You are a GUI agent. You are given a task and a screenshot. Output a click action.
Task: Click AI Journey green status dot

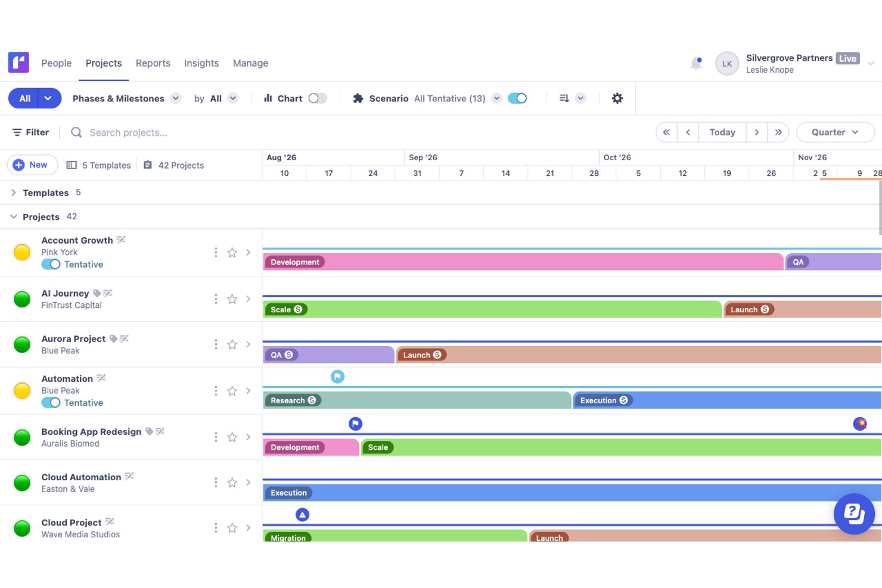[x=22, y=299]
